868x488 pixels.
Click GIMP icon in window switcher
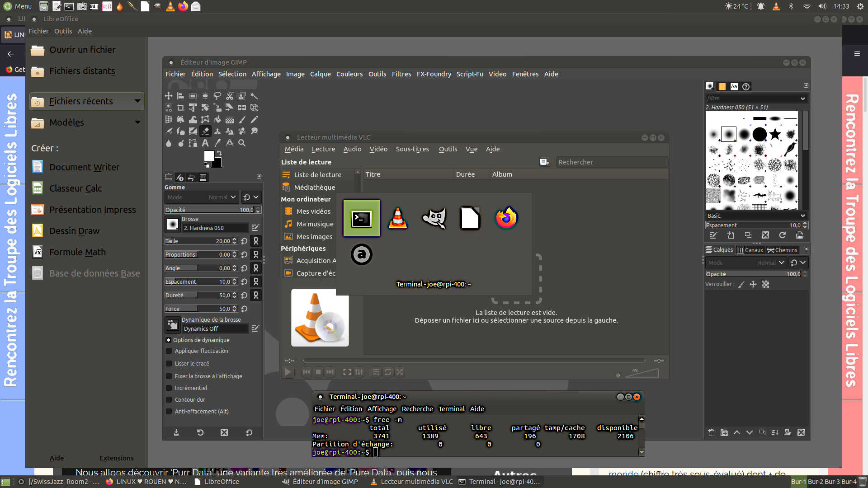(x=434, y=218)
